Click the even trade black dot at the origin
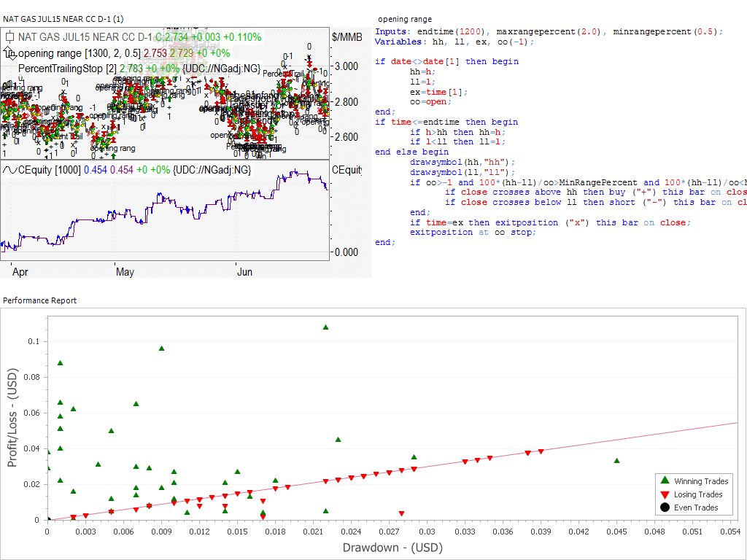This screenshot has height=560, width=747. [47, 520]
